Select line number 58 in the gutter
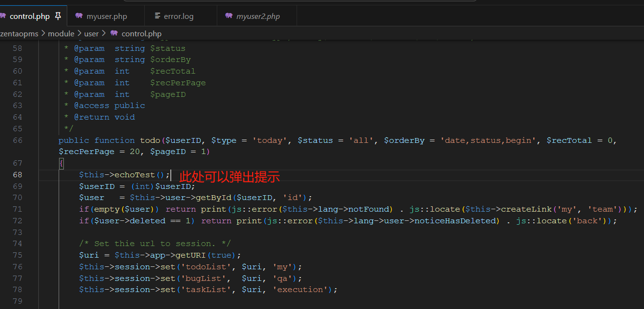Screen dimensions: 644x309 (x=17, y=48)
